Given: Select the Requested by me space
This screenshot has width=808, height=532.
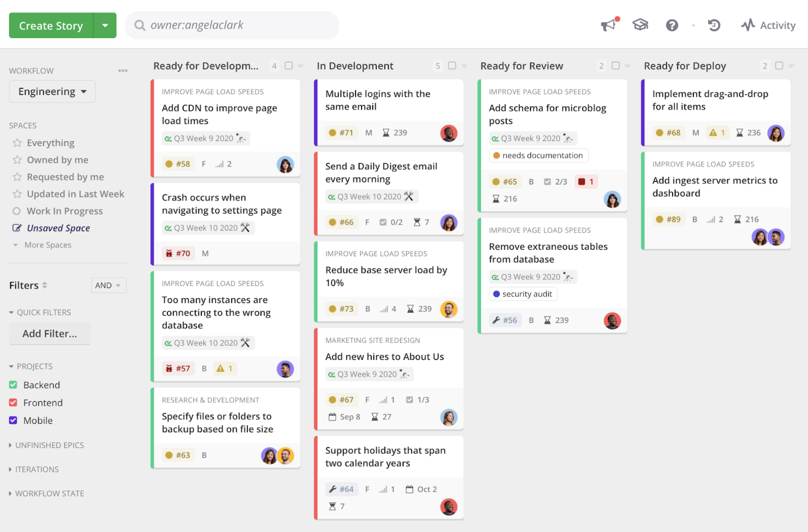Looking at the screenshot, I should click(x=66, y=177).
